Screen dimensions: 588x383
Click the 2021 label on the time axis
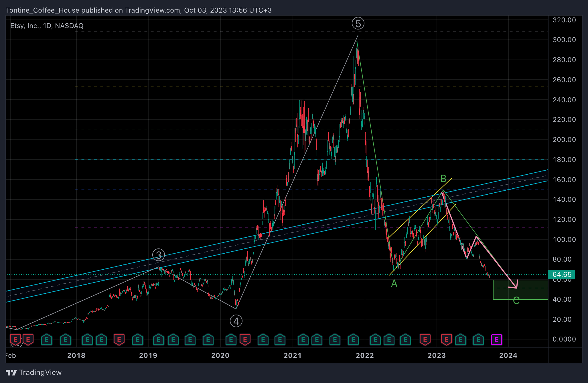[293, 356]
